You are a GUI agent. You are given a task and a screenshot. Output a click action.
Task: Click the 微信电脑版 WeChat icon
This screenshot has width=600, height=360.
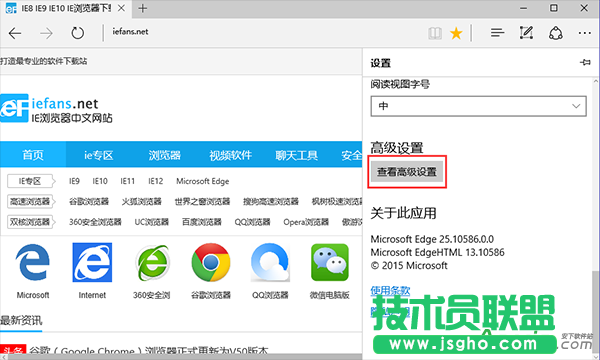[x=330, y=262]
